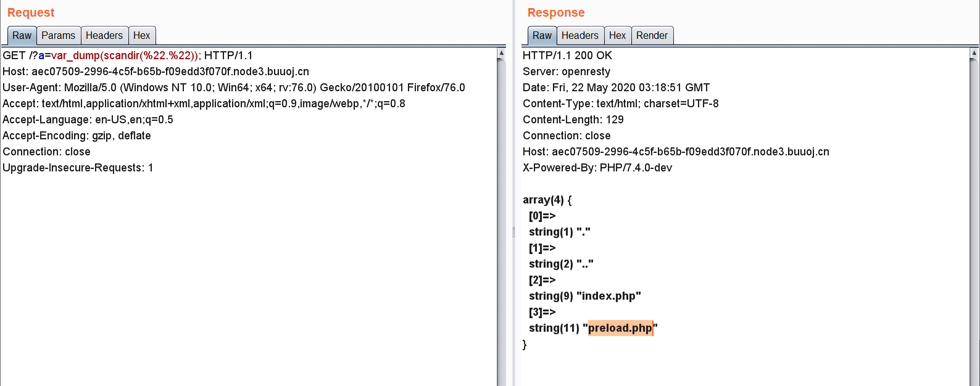Click the request Accept header line

point(204,104)
